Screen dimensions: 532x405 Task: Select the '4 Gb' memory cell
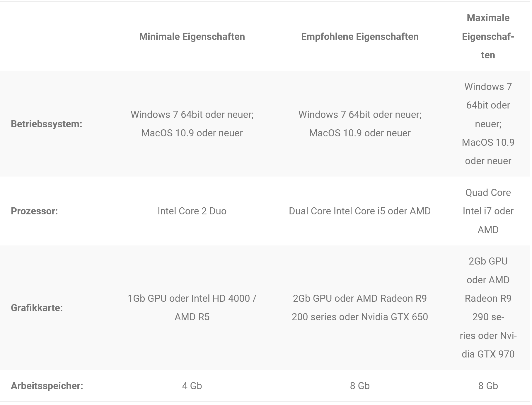pos(192,386)
